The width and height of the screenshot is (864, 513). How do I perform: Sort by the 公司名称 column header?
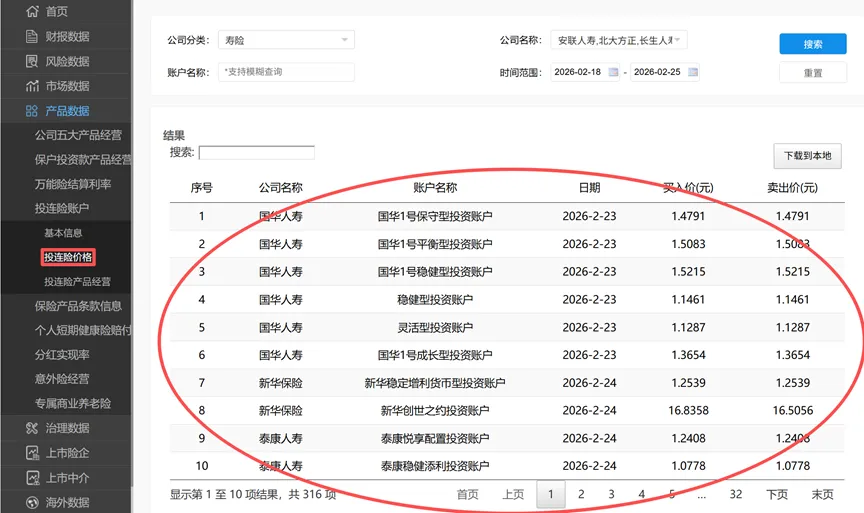pyautogui.click(x=281, y=188)
